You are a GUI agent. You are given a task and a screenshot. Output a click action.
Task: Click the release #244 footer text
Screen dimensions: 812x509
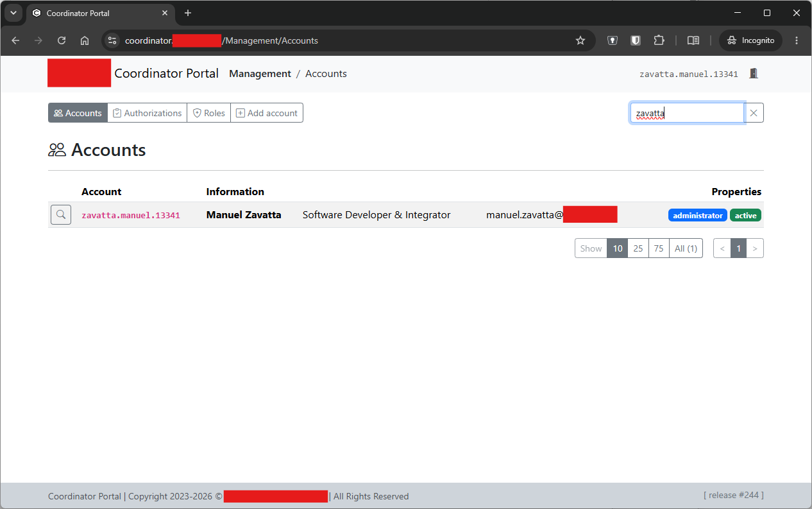click(x=734, y=495)
